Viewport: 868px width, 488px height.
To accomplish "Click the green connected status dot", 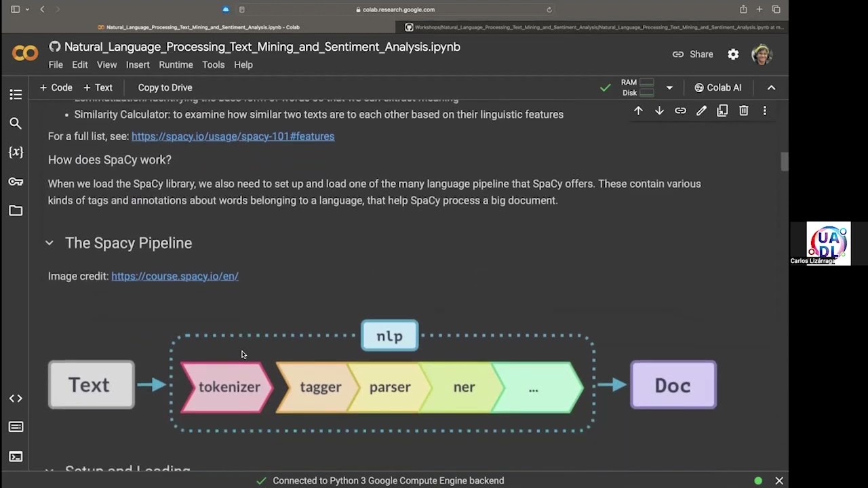I will click(x=758, y=481).
